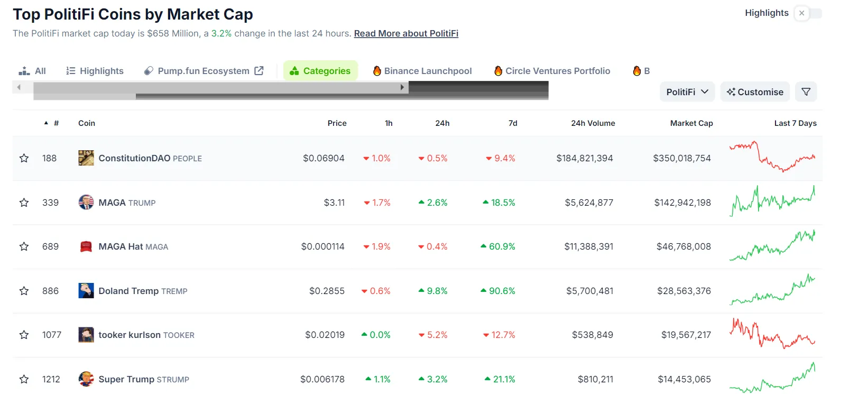Open the Doland Tremp 7-day sparkline chart
The width and height of the screenshot is (868, 394).
pyautogui.click(x=772, y=291)
